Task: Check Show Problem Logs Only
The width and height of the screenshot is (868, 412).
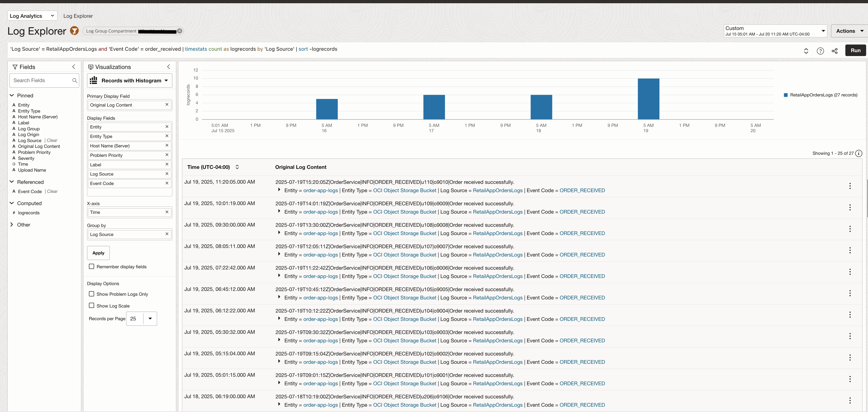Action: coord(91,293)
